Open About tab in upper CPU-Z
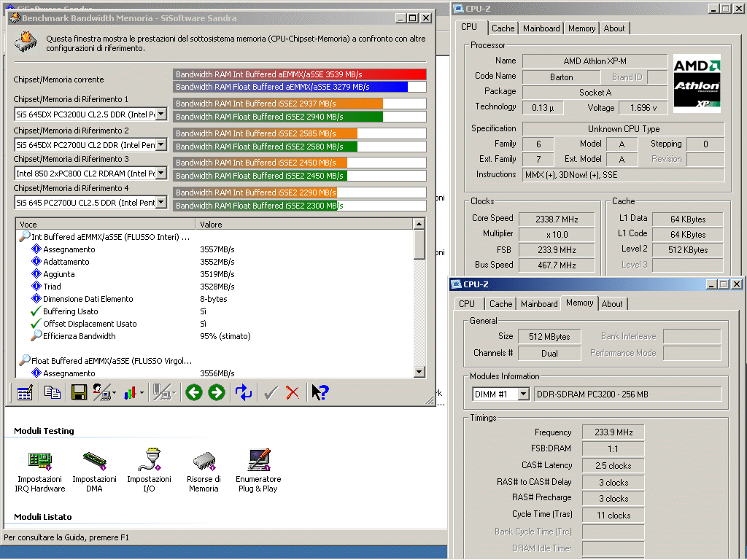747x560 pixels. pos(614,28)
